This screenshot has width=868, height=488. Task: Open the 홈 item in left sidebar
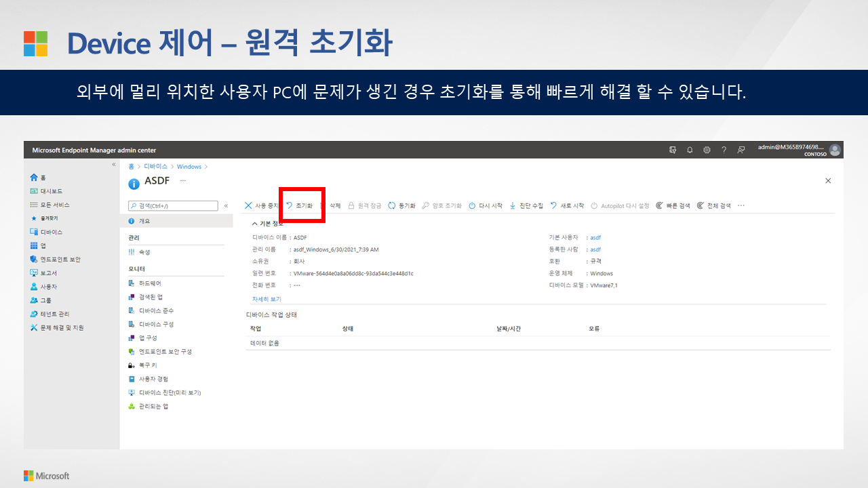pyautogui.click(x=38, y=178)
